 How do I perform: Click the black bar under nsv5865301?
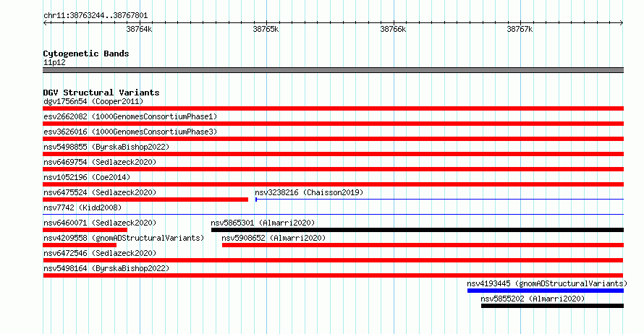(x=418, y=230)
